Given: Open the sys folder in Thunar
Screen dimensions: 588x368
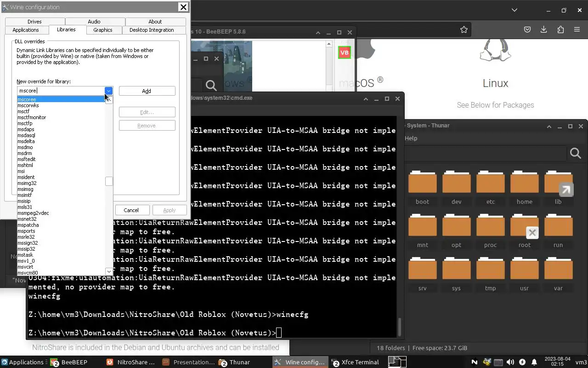Looking at the screenshot, I should pos(456,274).
